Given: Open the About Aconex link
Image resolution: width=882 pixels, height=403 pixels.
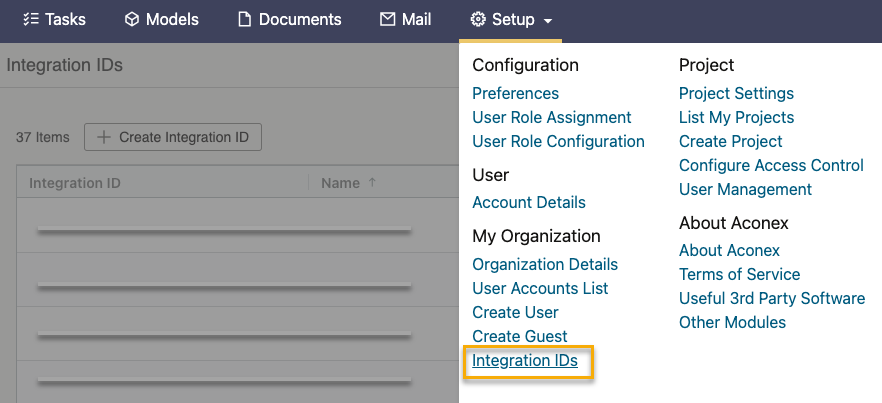Looking at the screenshot, I should coord(730,250).
